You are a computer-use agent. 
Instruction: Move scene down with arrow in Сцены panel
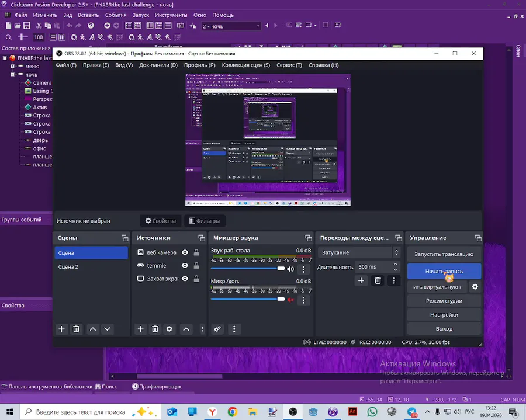[x=108, y=329]
